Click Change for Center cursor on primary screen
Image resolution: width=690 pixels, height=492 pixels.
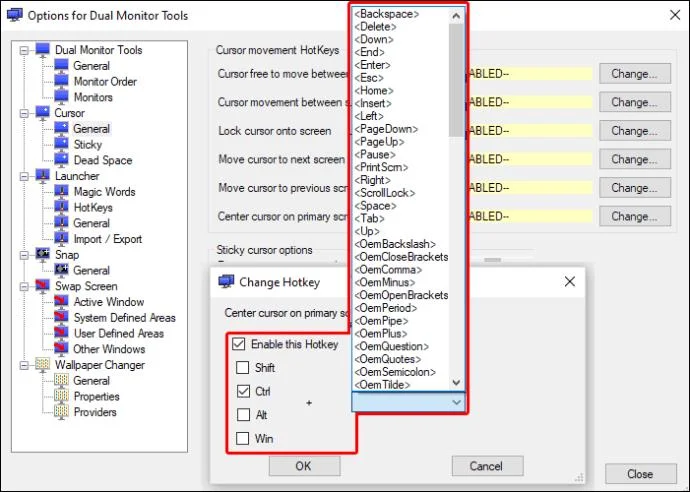(635, 217)
